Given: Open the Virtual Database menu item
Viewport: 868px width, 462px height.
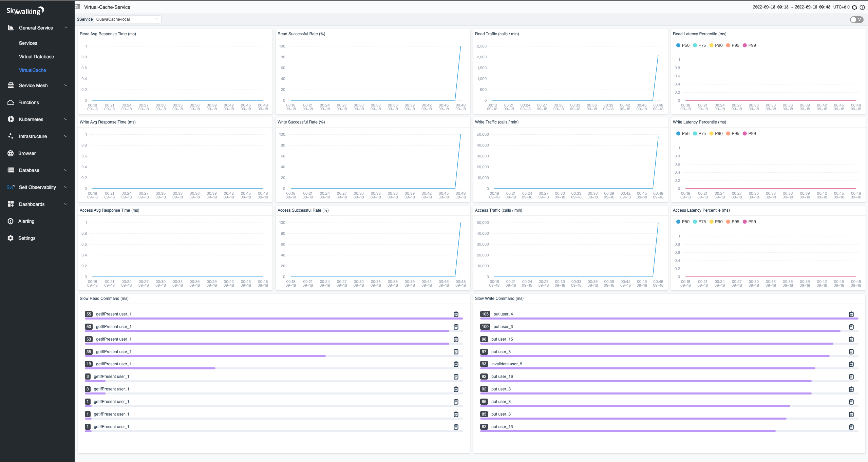Looking at the screenshot, I should tap(36, 57).
